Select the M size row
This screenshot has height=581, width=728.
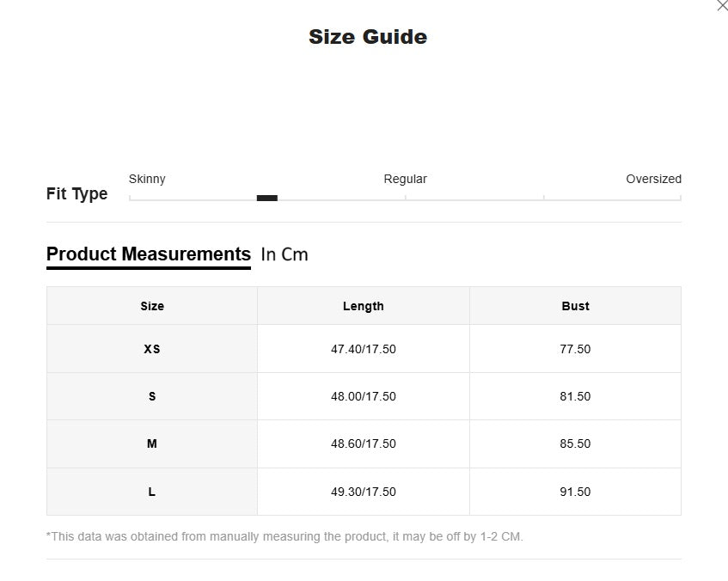pyautogui.click(x=152, y=443)
